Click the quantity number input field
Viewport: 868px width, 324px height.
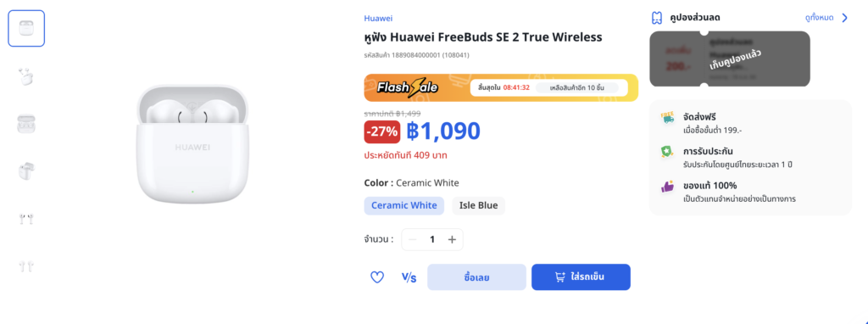(x=432, y=239)
